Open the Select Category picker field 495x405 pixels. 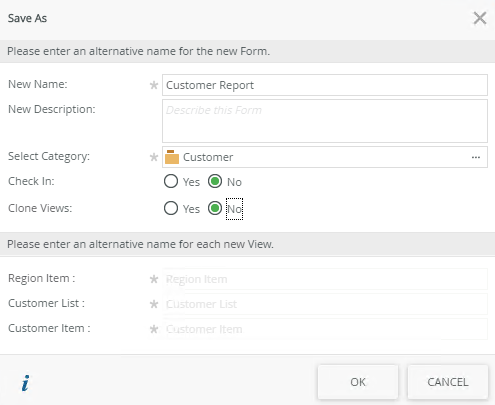point(325,157)
